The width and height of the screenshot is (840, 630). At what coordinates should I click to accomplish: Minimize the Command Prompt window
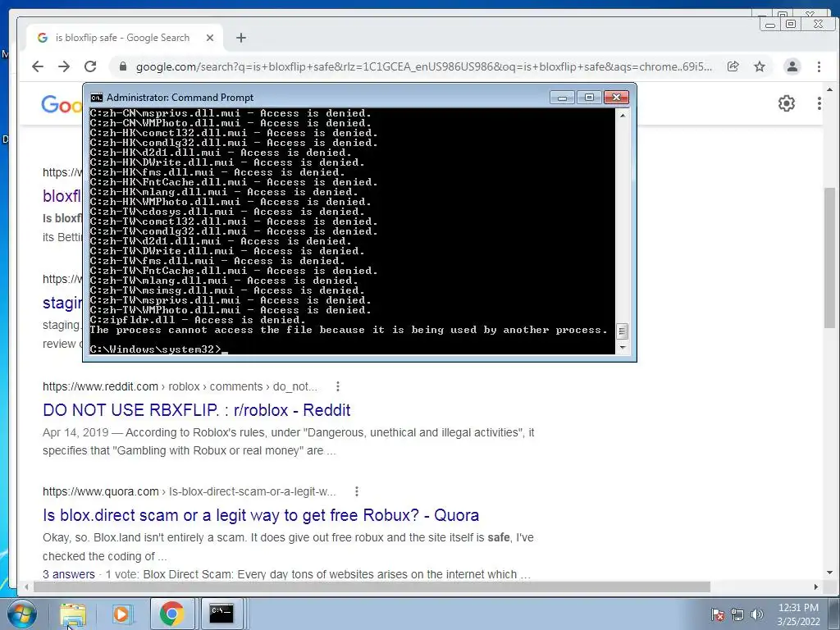tap(562, 98)
